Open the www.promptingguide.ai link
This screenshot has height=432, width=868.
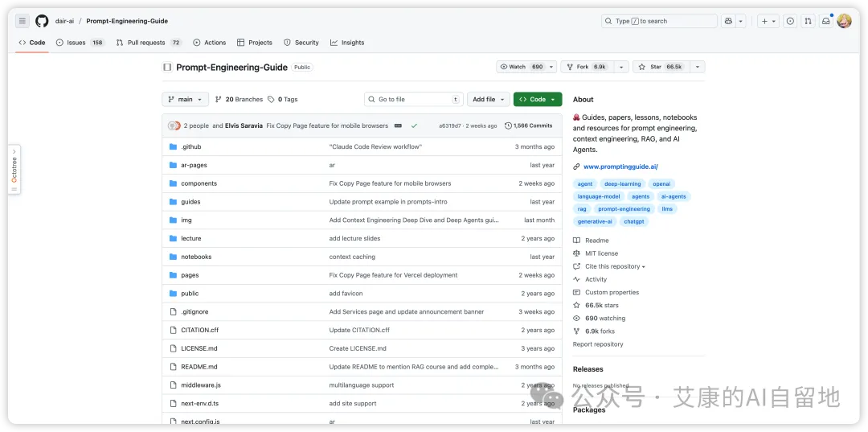[620, 167]
